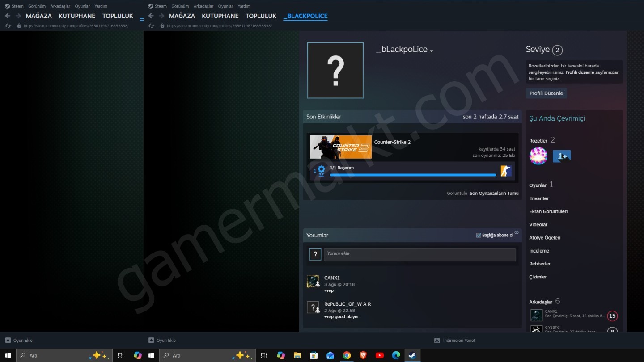Open Microsoft Edge from the taskbar
Viewport: 644px width, 362px height.
pyautogui.click(x=396, y=355)
